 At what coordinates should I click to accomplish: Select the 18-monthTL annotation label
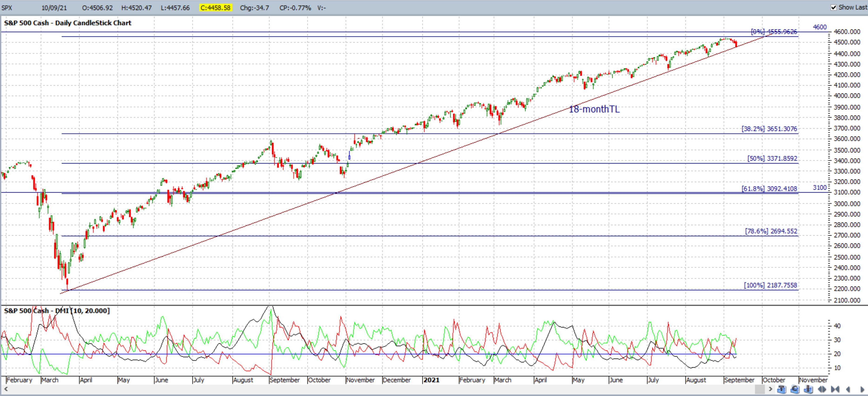point(594,109)
